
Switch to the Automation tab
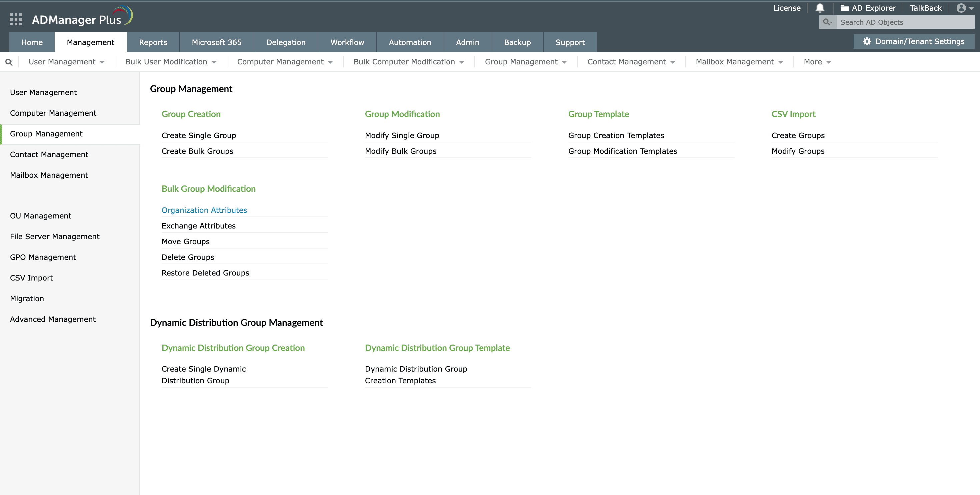pyautogui.click(x=410, y=42)
